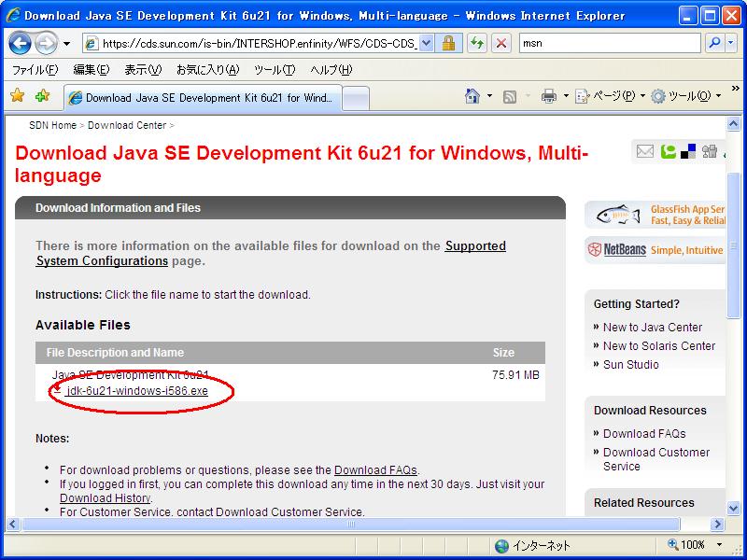Click the email envelope share icon

point(645,152)
